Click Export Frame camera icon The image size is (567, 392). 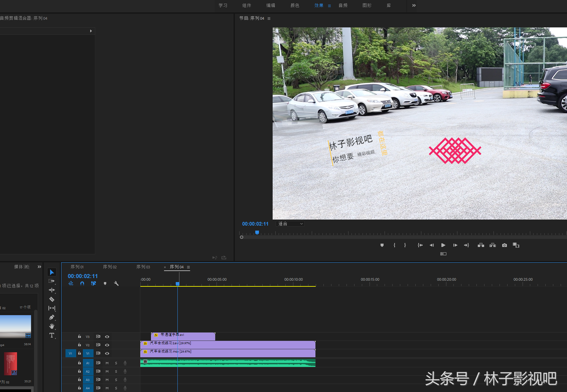(x=505, y=245)
